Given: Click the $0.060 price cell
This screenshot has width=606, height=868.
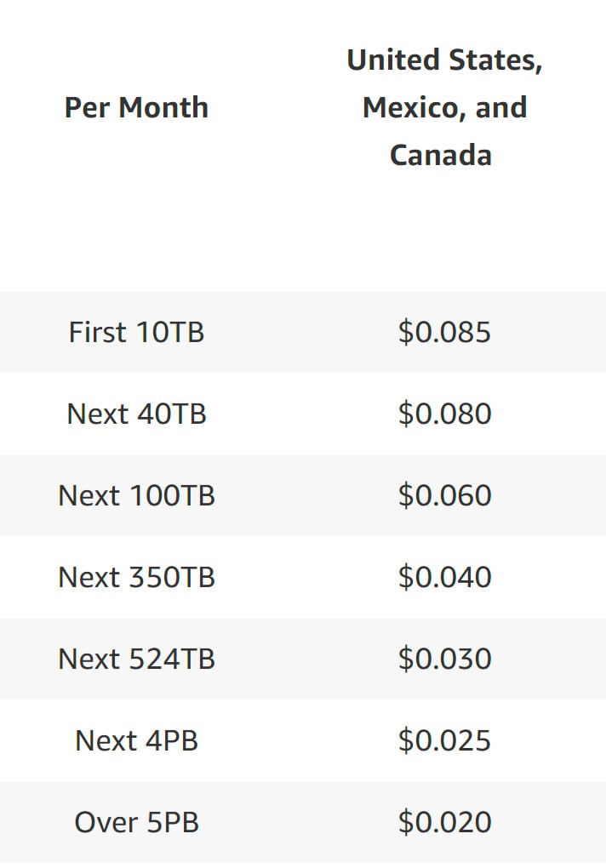Looking at the screenshot, I should click(444, 495).
